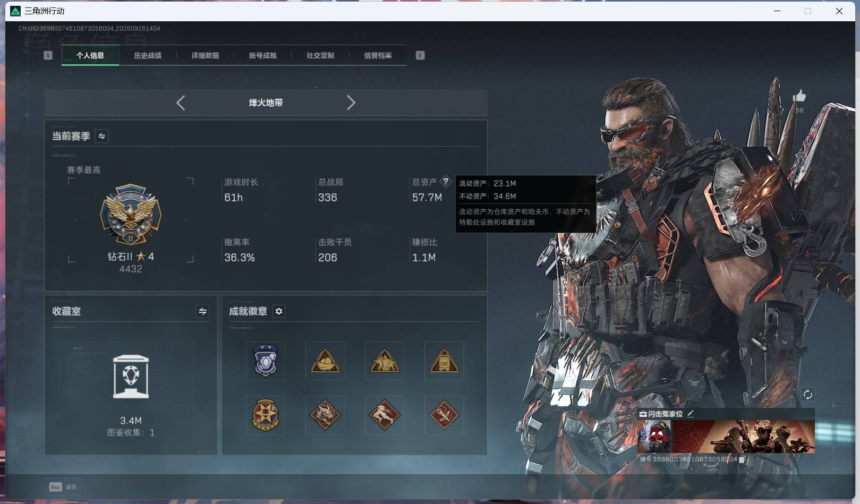Screen dimensions: 860x504
Task: Click the E next-tab key icon
Action: (x=420, y=55)
